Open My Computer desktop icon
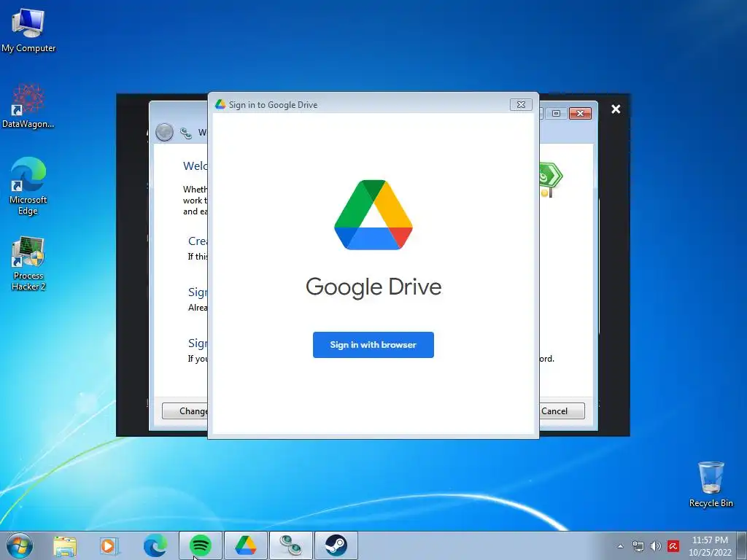The width and height of the screenshot is (747, 560). tap(28, 29)
